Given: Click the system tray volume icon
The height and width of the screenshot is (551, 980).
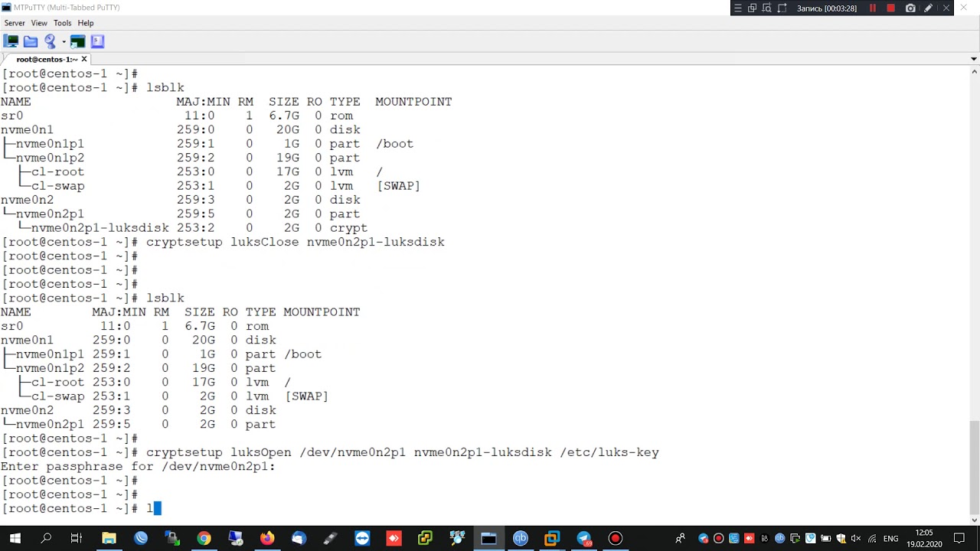Looking at the screenshot, I should tap(856, 539).
